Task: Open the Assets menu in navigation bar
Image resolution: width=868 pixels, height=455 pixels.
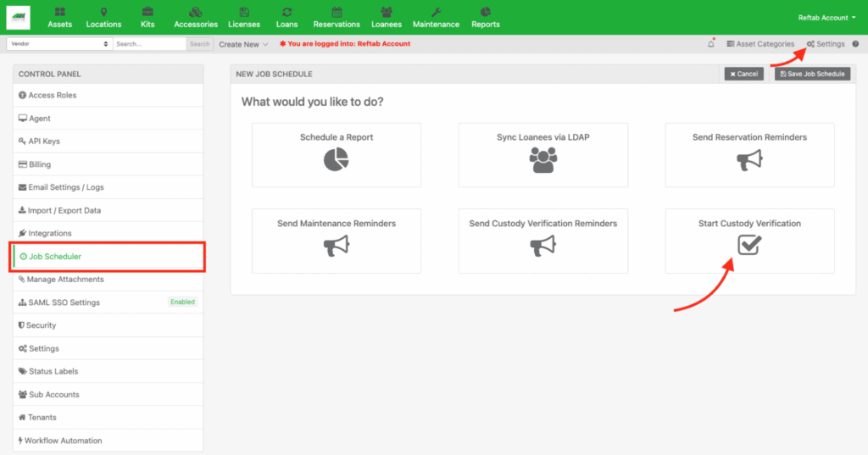Action: pyautogui.click(x=59, y=17)
